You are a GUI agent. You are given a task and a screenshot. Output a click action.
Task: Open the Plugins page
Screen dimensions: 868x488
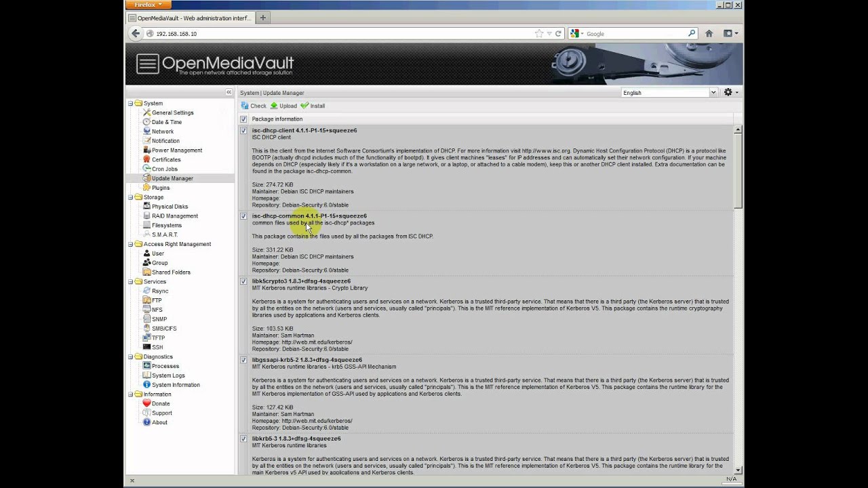[x=160, y=188]
